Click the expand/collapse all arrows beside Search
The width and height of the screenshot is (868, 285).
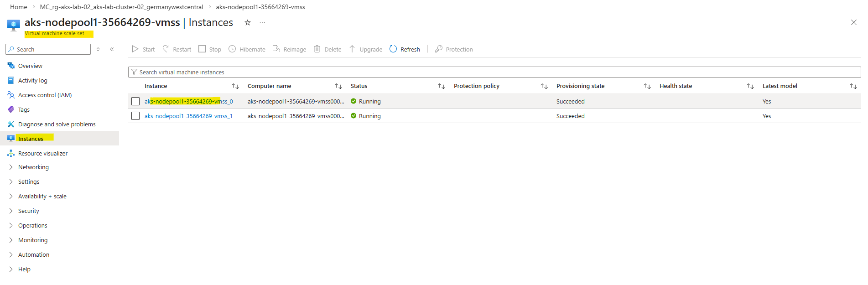point(98,49)
